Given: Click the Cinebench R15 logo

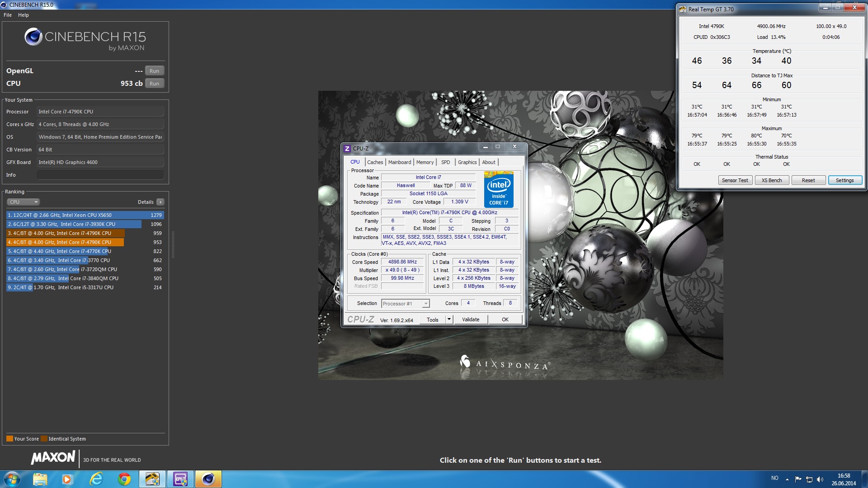Looking at the screenshot, I should [85, 39].
